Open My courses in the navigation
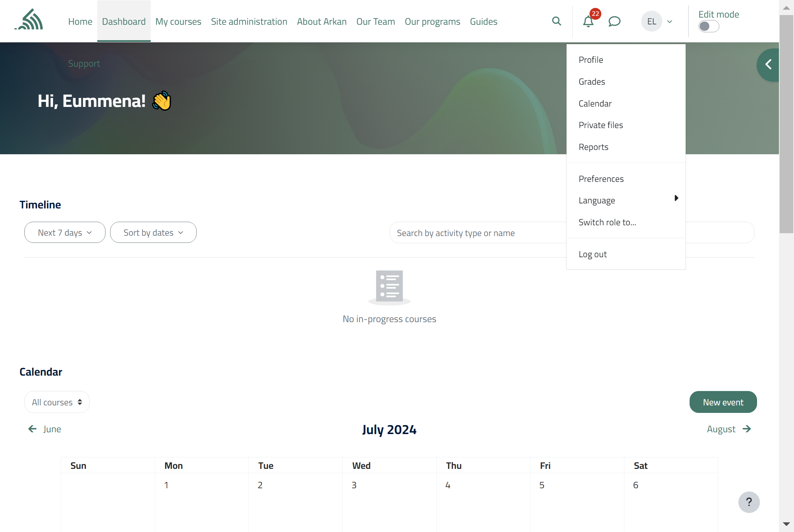The width and height of the screenshot is (794, 532). tap(178, 22)
